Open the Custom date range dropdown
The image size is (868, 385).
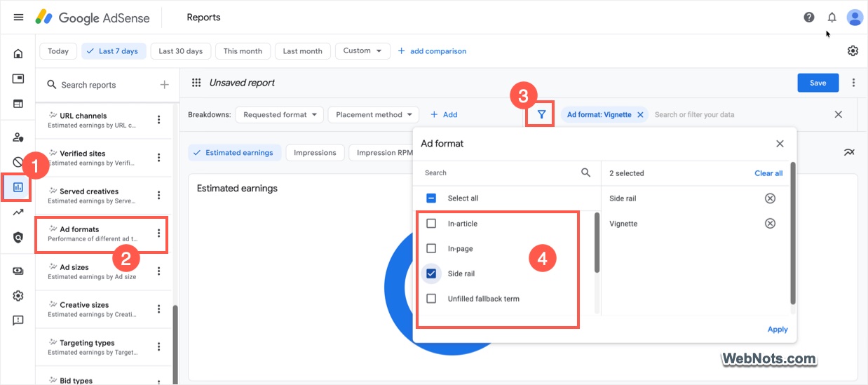362,50
